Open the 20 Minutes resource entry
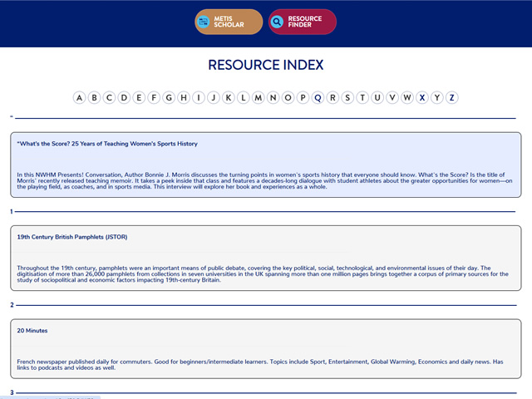Viewport: 532px width, 399px height. [32, 331]
